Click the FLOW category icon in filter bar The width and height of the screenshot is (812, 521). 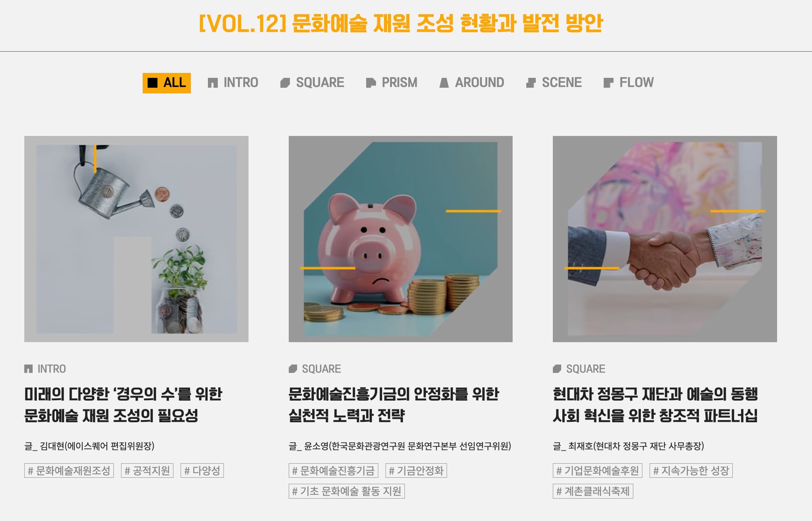(x=608, y=83)
